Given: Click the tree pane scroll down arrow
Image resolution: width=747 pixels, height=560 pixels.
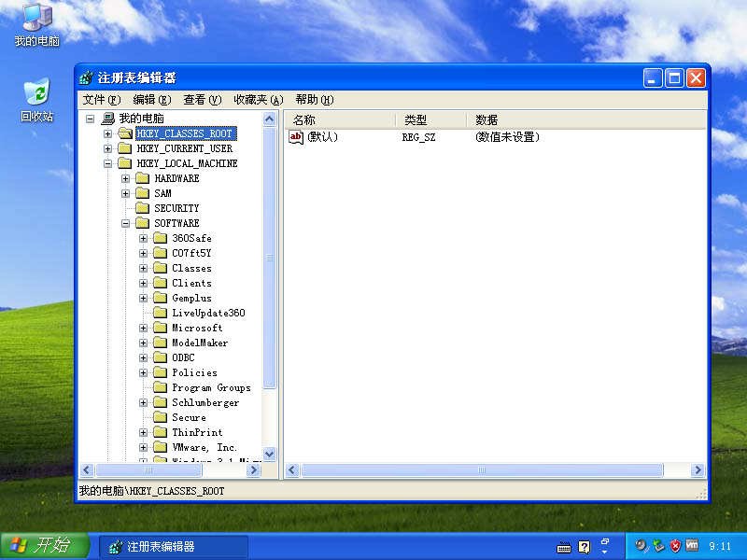Looking at the screenshot, I should (270, 455).
